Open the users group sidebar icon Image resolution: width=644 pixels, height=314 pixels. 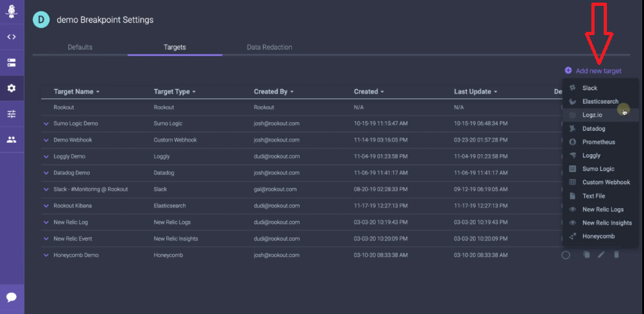tap(12, 140)
